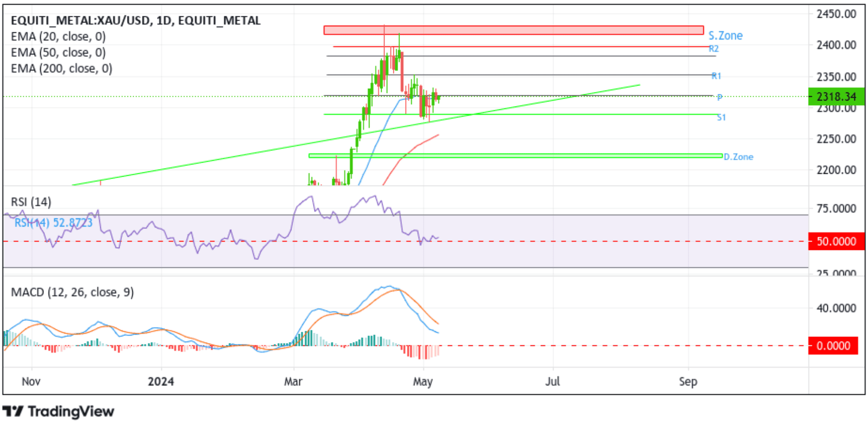Click the S.Zone label
Screen dimensions: 868x428
coord(726,36)
